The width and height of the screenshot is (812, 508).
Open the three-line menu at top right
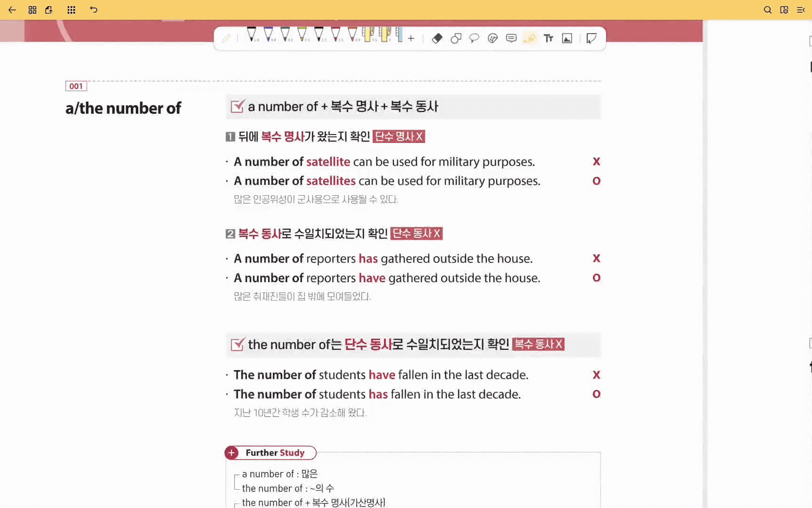801,10
